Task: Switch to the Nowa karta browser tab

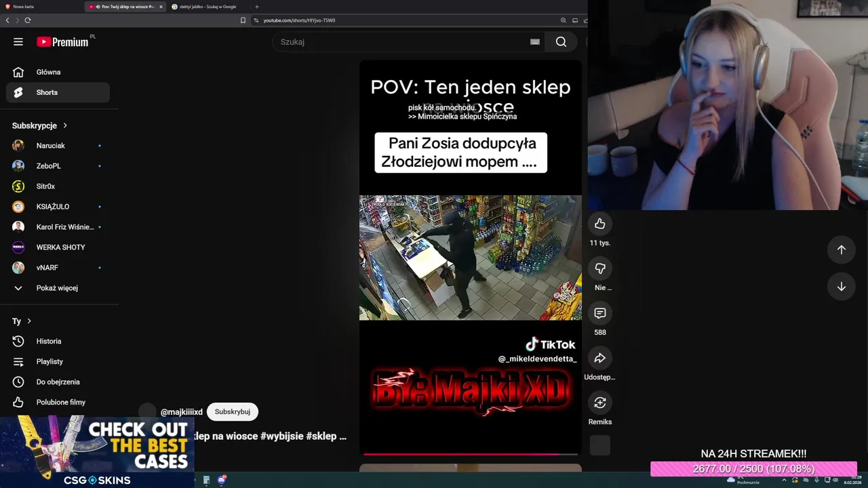Action: point(41,7)
